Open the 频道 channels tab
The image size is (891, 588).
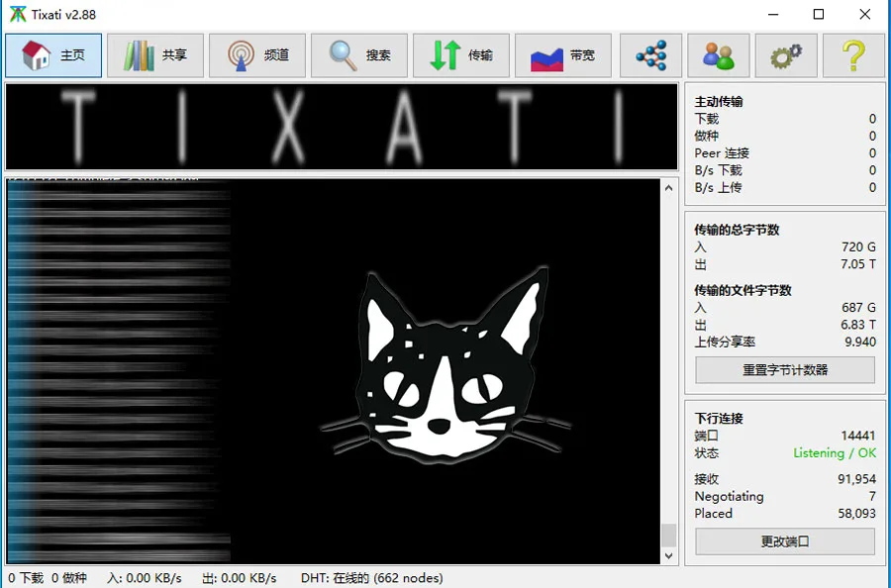[257, 55]
